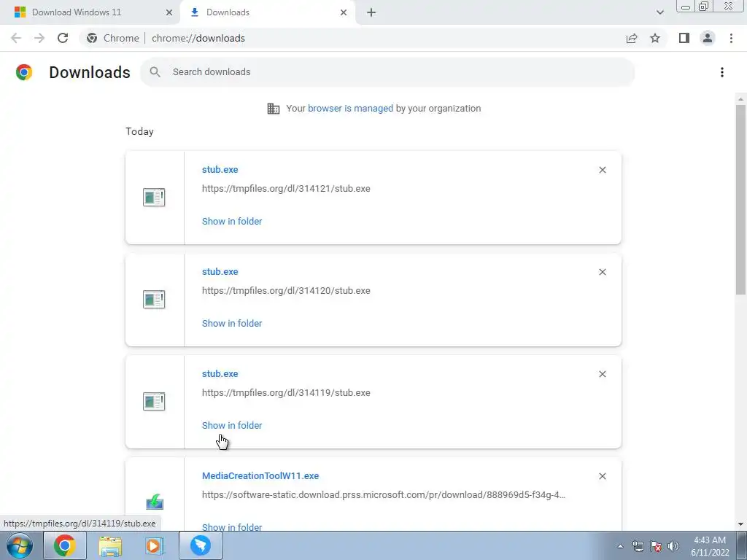Open the media player taskbar icon
Screen dimensions: 747x560
pos(155,545)
